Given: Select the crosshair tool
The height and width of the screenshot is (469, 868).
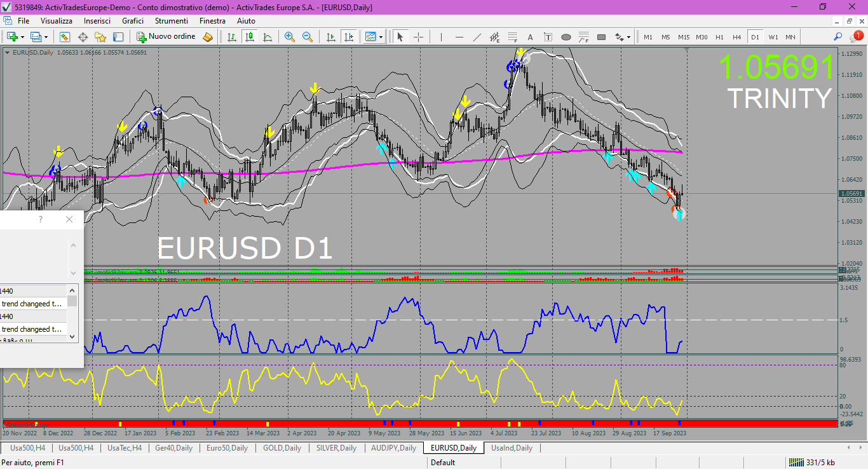Looking at the screenshot, I should pyautogui.click(x=418, y=37).
